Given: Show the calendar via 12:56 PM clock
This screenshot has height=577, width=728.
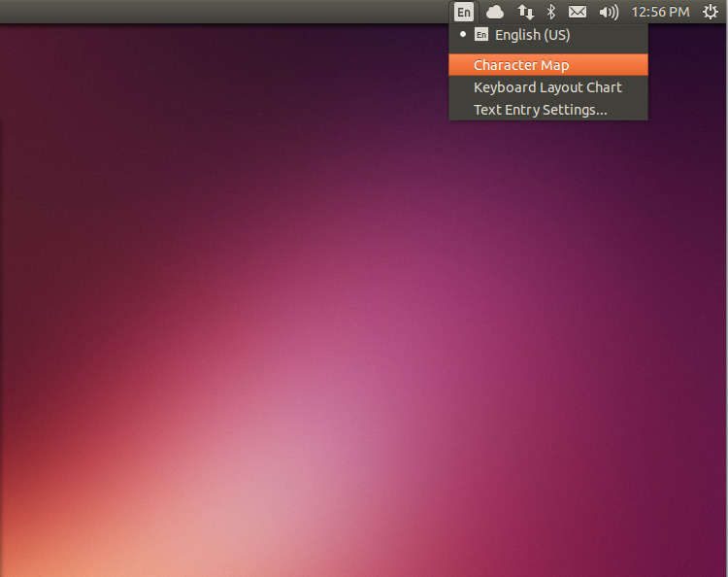Looking at the screenshot, I should tap(660, 12).
